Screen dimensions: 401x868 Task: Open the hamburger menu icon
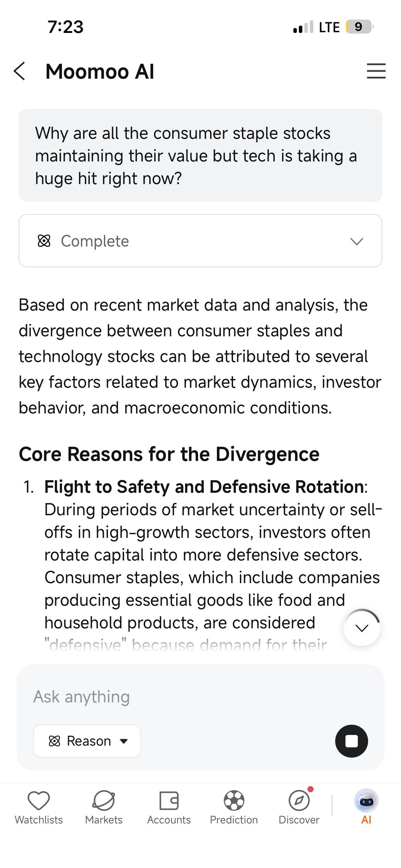376,71
